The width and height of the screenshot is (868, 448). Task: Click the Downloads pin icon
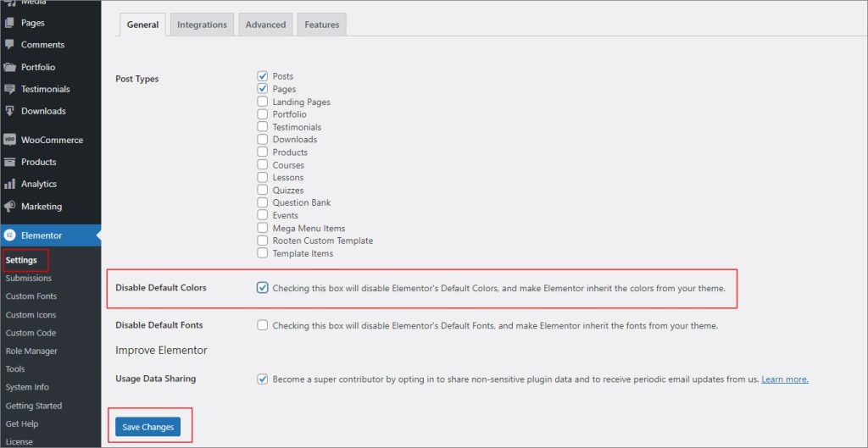point(10,111)
